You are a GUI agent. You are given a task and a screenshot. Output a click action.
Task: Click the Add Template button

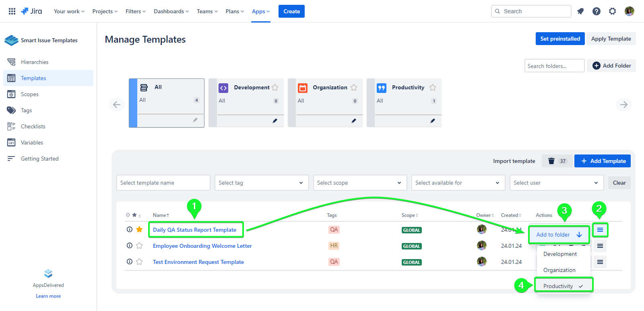coord(602,161)
